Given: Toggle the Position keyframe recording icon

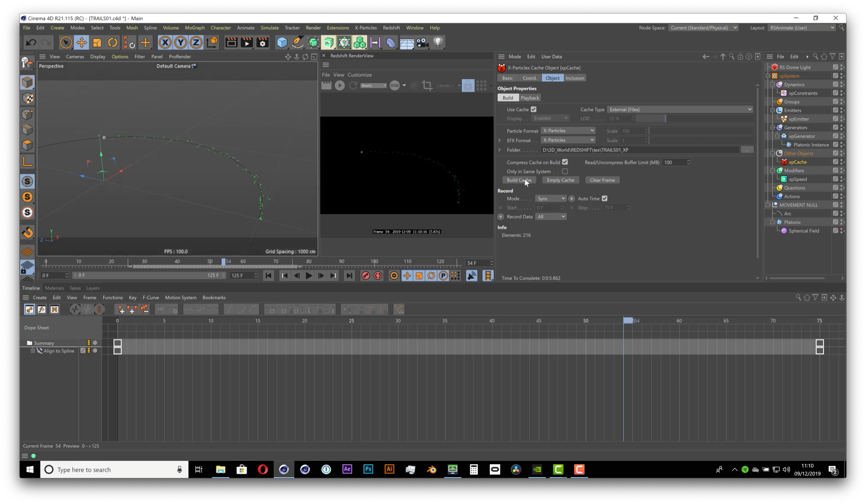Looking at the screenshot, I should (407, 275).
